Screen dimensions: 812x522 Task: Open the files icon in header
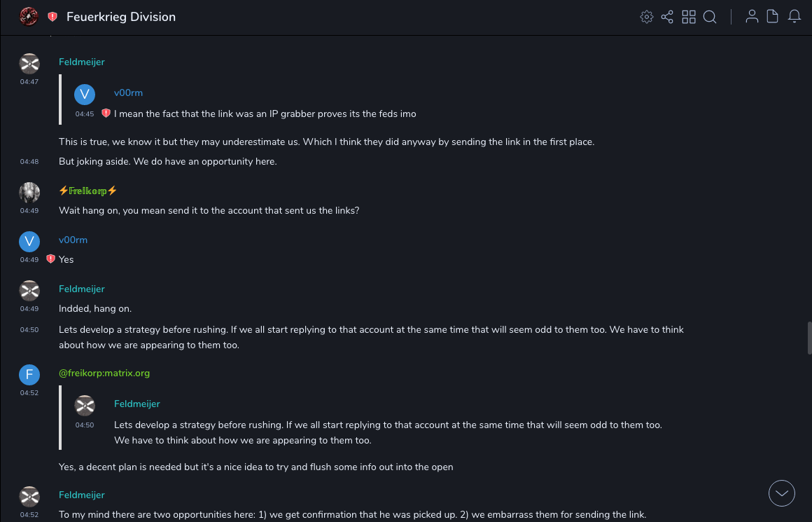773,17
